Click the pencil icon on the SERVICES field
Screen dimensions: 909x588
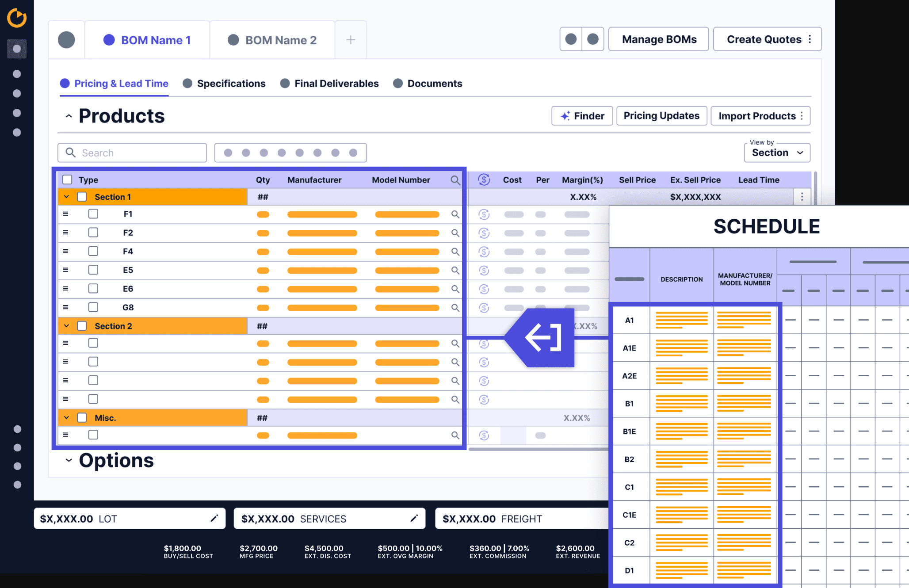pos(414,518)
